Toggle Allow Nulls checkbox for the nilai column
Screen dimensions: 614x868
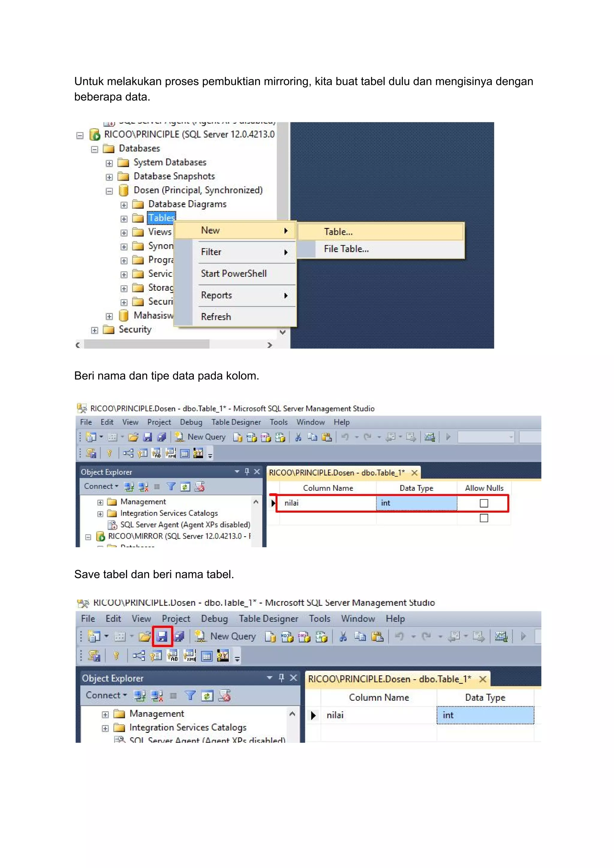(x=484, y=503)
